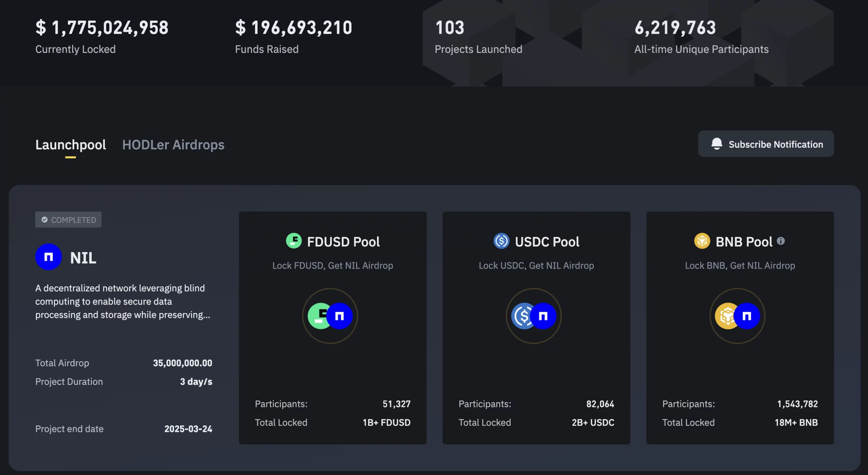Click the COMPLETED status checkmark icon

coord(44,220)
